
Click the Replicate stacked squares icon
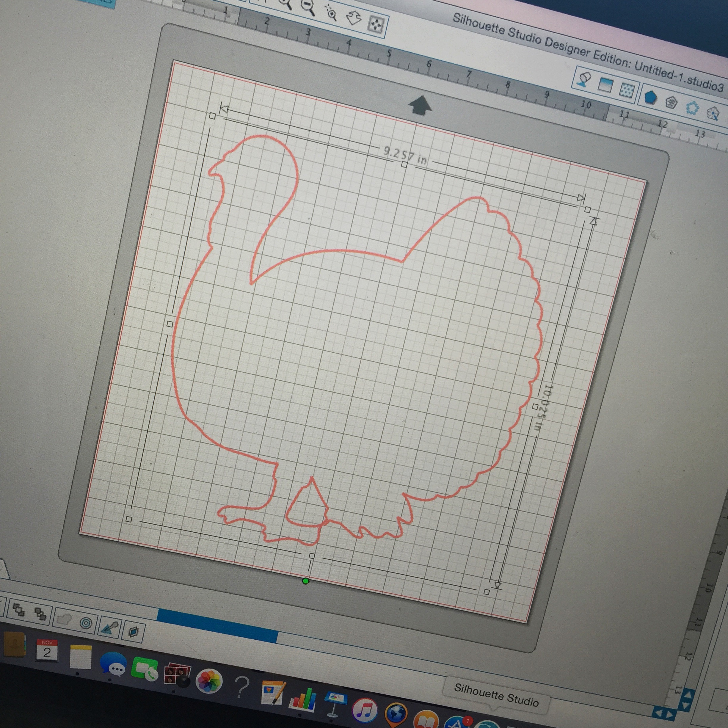(x=134, y=631)
